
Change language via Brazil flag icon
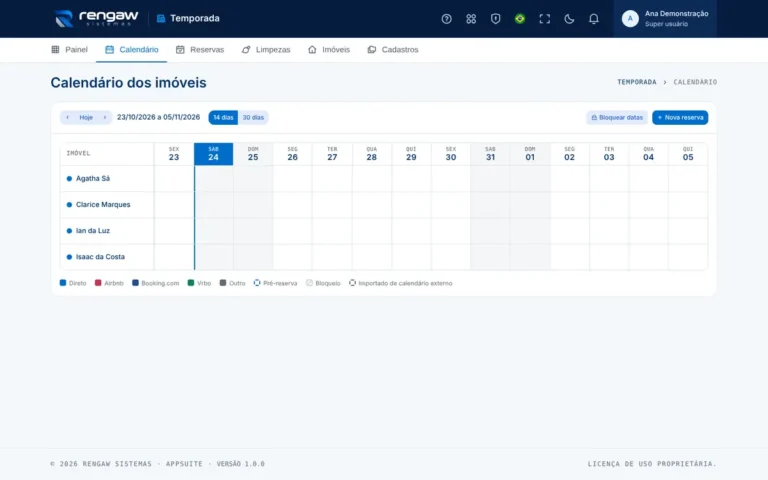point(520,19)
